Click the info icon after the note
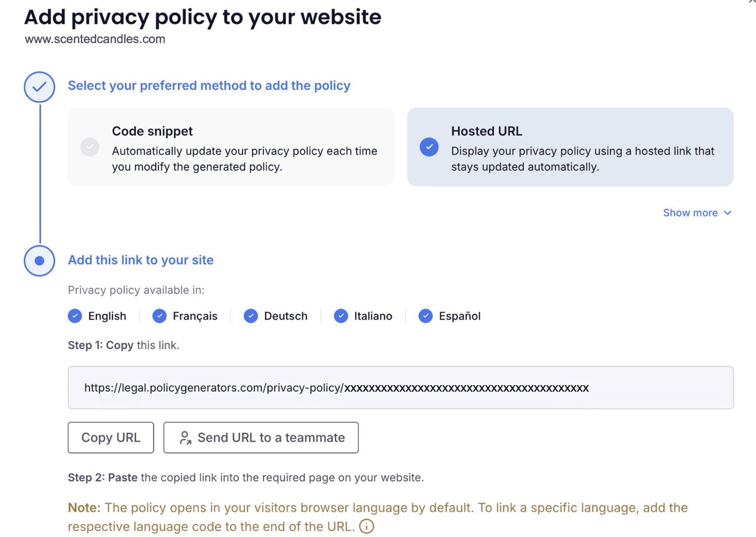Viewport: 756px width, 537px height. (367, 526)
